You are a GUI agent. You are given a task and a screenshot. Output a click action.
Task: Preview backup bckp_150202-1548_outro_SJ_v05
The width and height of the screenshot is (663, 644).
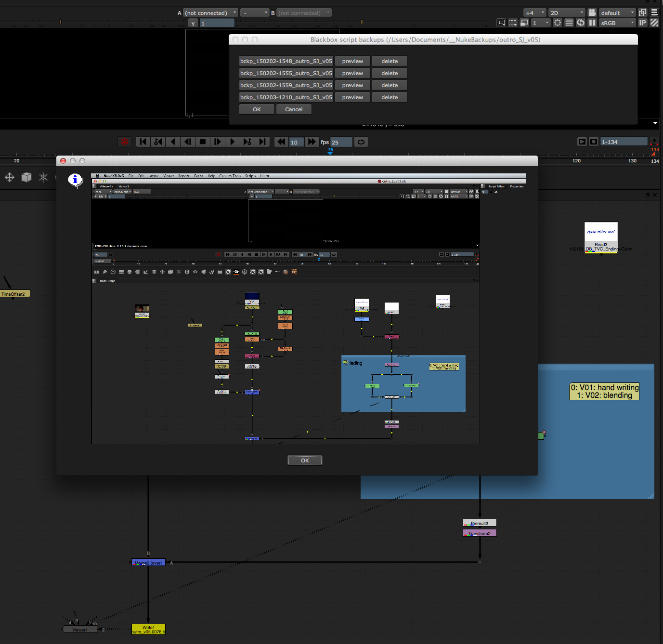pyautogui.click(x=352, y=61)
